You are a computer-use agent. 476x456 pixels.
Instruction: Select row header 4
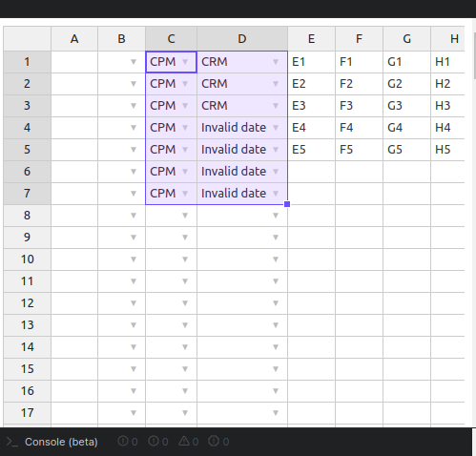pos(28,128)
